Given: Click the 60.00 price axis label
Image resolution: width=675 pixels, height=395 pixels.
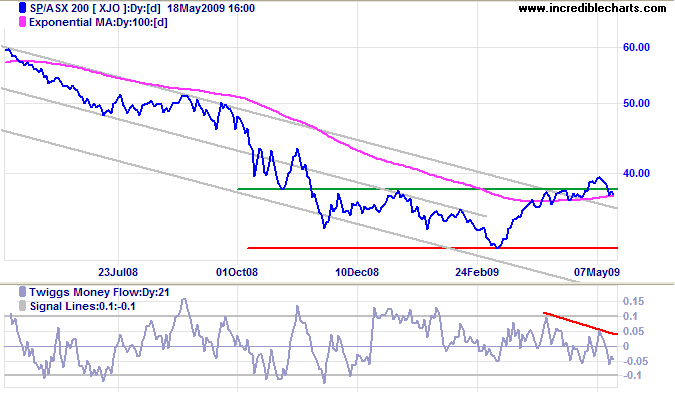Looking at the screenshot, I should point(636,47).
